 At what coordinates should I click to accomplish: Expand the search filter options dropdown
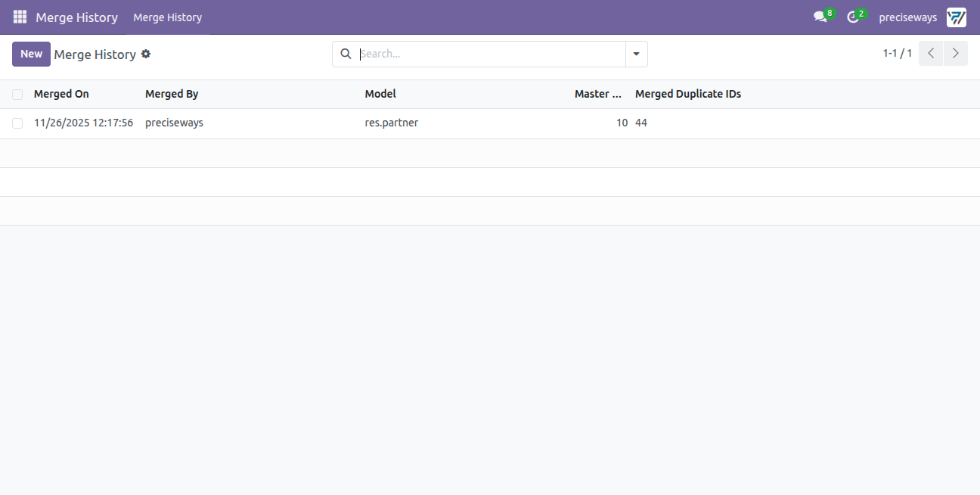point(636,54)
